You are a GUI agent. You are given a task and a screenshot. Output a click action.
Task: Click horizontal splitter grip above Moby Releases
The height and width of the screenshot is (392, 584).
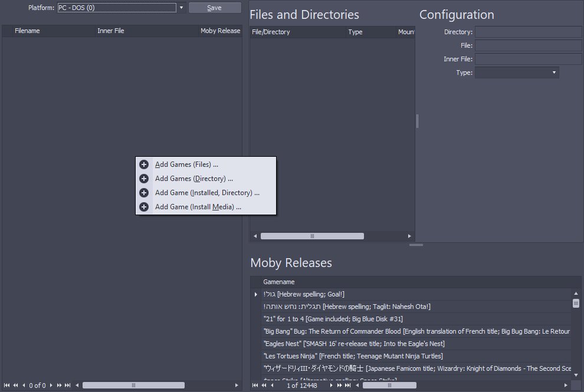point(416,245)
